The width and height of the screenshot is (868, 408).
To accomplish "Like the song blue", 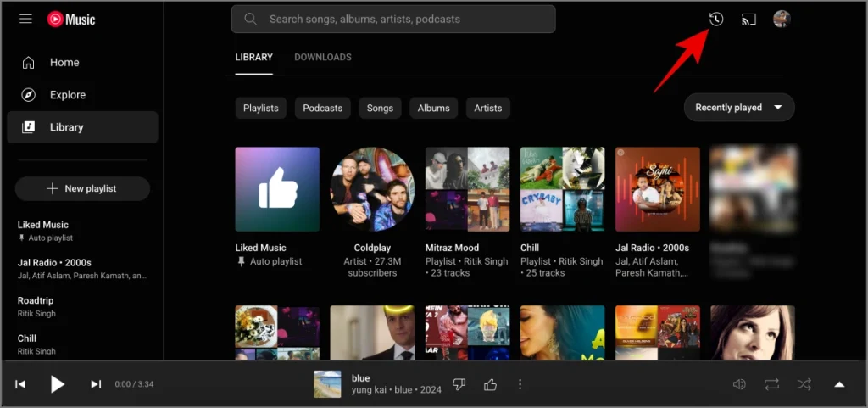I will pos(490,384).
